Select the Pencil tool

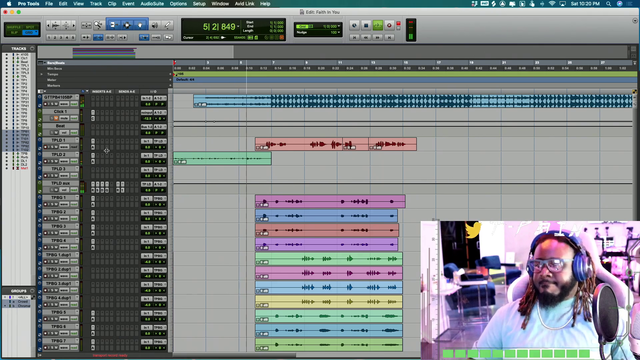click(x=167, y=25)
